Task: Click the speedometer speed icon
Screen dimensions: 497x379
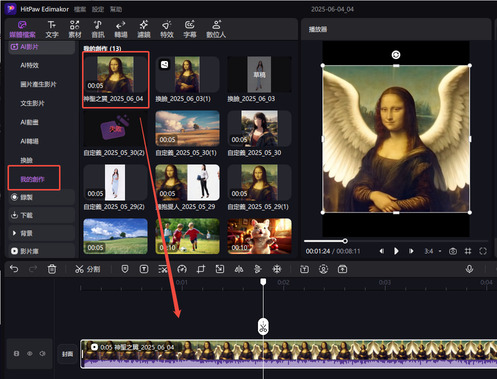Action: 182,269
